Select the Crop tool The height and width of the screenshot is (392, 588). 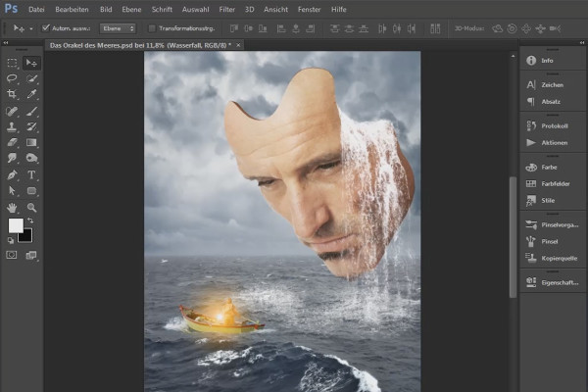pyautogui.click(x=12, y=94)
